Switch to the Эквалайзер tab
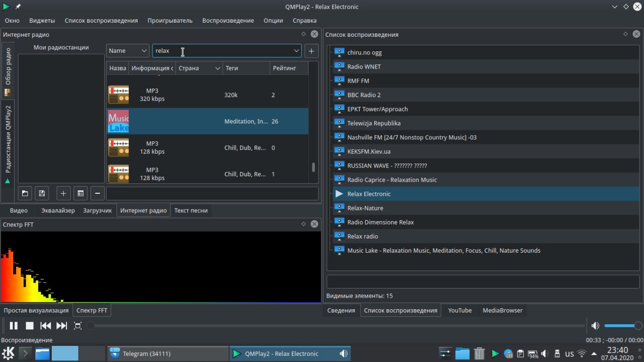The height and width of the screenshot is (362, 644). 58,210
